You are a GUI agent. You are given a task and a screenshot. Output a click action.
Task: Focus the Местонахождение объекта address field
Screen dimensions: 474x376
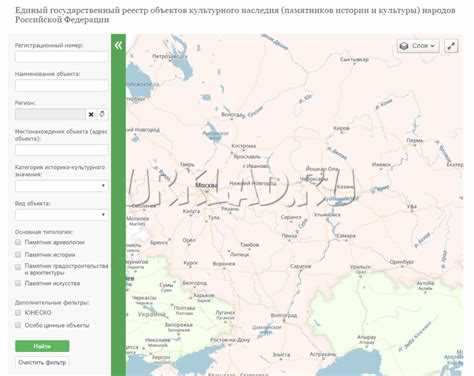coord(61,150)
